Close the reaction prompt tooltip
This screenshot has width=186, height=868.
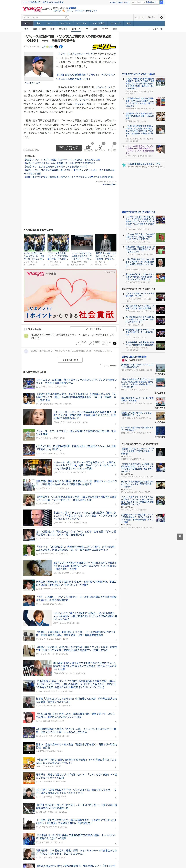[80, 147]
